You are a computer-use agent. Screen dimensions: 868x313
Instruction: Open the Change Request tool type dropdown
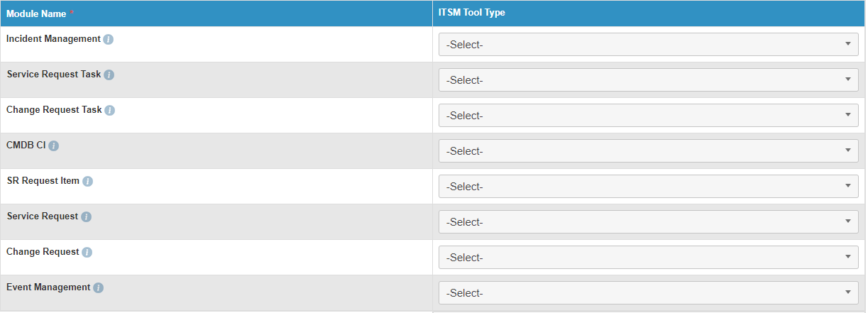[648, 258]
